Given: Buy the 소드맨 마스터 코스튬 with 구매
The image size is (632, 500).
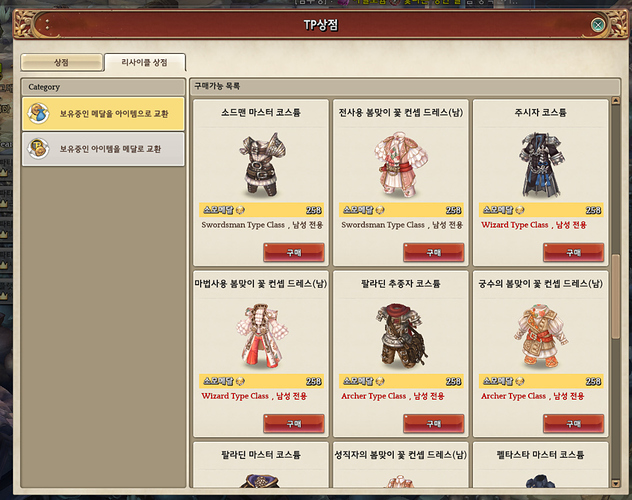Looking at the screenshot, I should click(294, 253).
